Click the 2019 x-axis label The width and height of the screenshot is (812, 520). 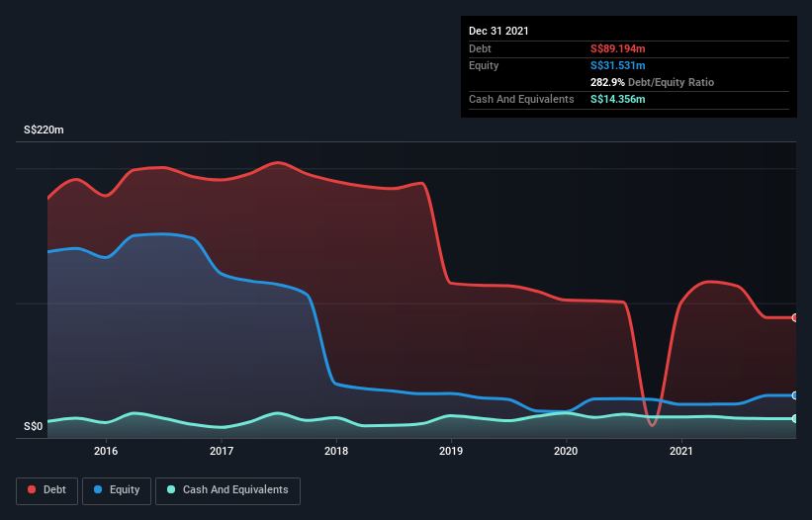451,451
